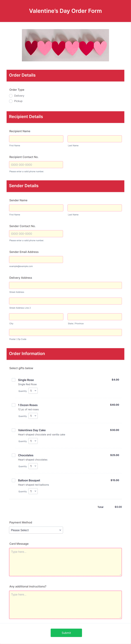Image resolution: width=131 pixels, height=644 pixels.
Task: Select the Delivery order type
Action: click(11, 96)
